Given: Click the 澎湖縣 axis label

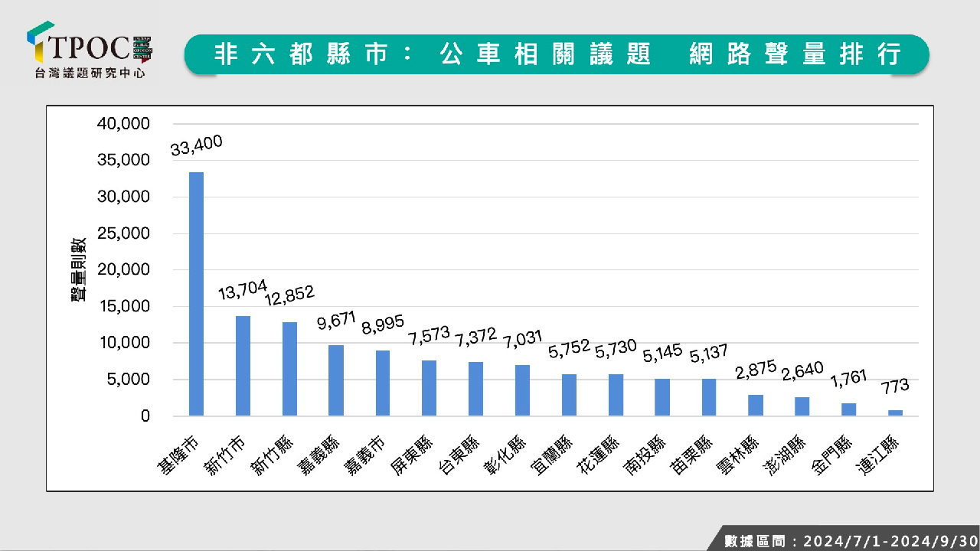Looking at the screenshot, I should point(787,455).
